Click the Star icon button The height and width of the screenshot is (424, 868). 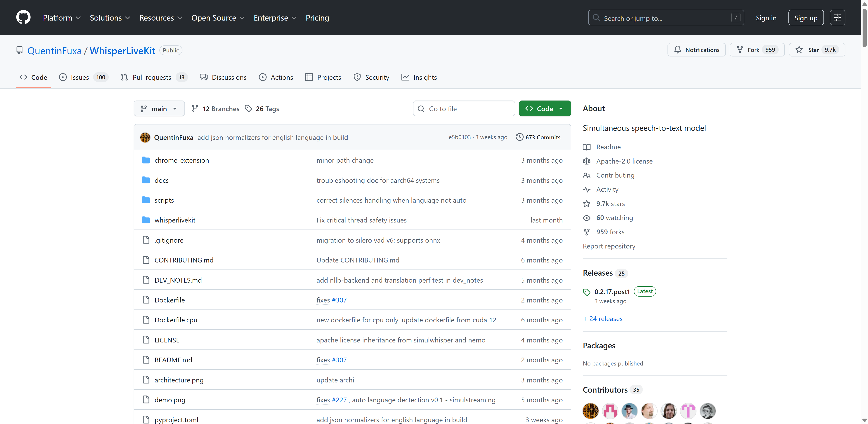[x=799, y=50]
